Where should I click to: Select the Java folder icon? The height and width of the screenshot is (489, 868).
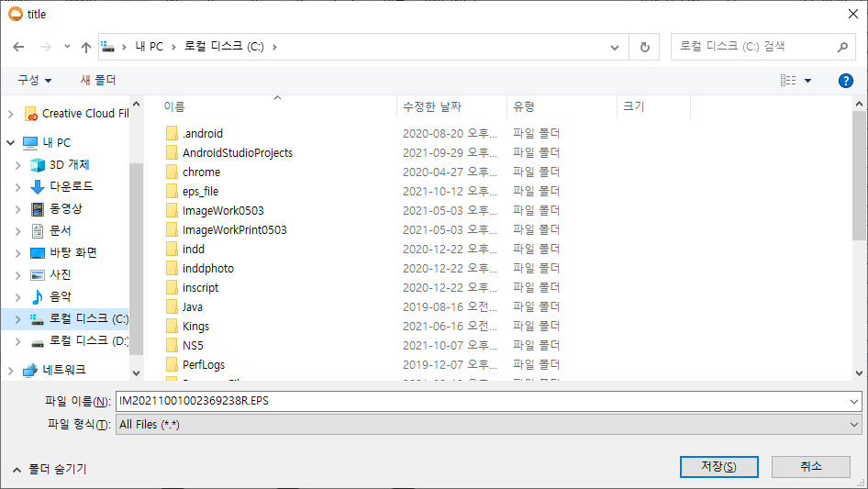pyautogui.click(x=172, y=306)
